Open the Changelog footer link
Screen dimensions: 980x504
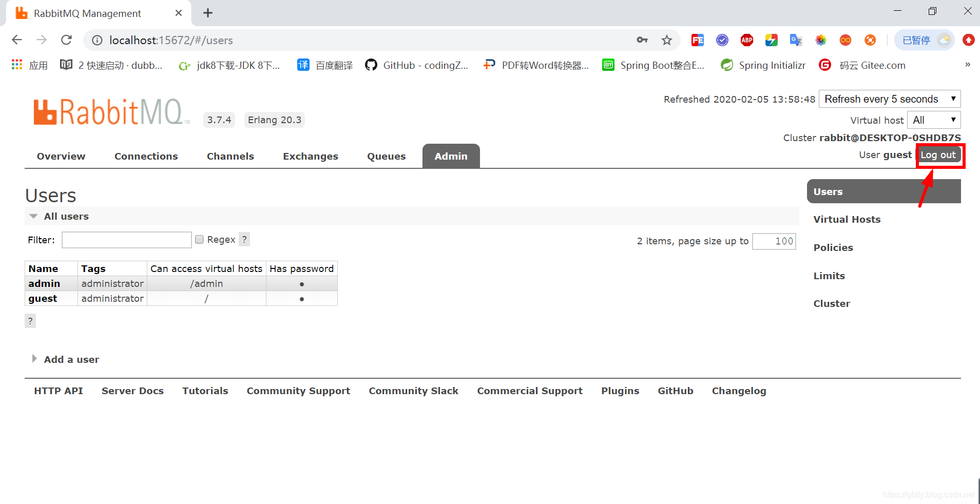(739, 391)
